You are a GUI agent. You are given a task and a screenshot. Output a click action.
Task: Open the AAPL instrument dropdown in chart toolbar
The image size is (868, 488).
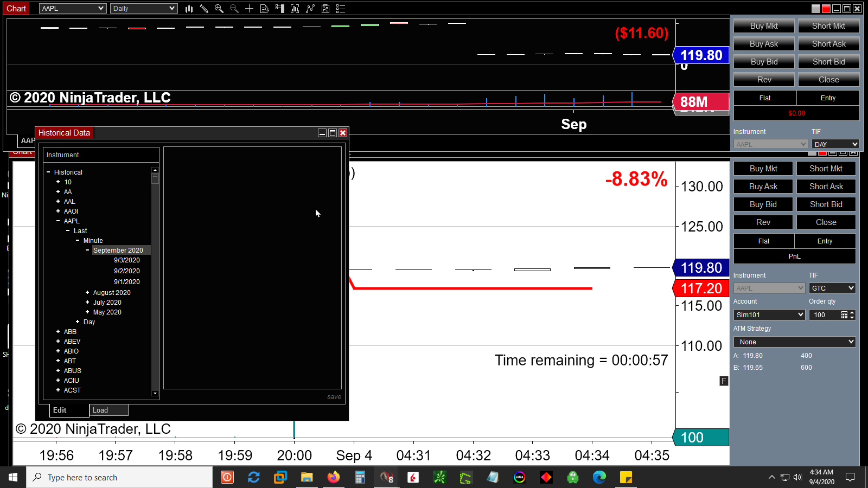click(x=73, y=9)
